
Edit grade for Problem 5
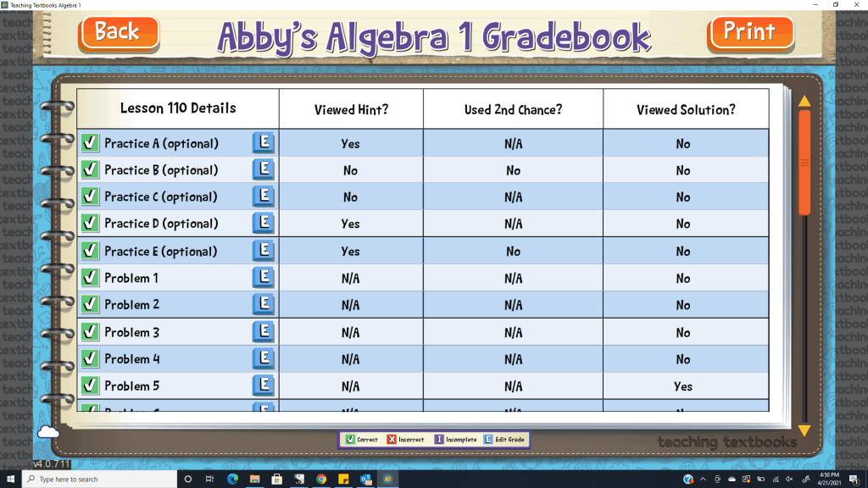point(264,385)
